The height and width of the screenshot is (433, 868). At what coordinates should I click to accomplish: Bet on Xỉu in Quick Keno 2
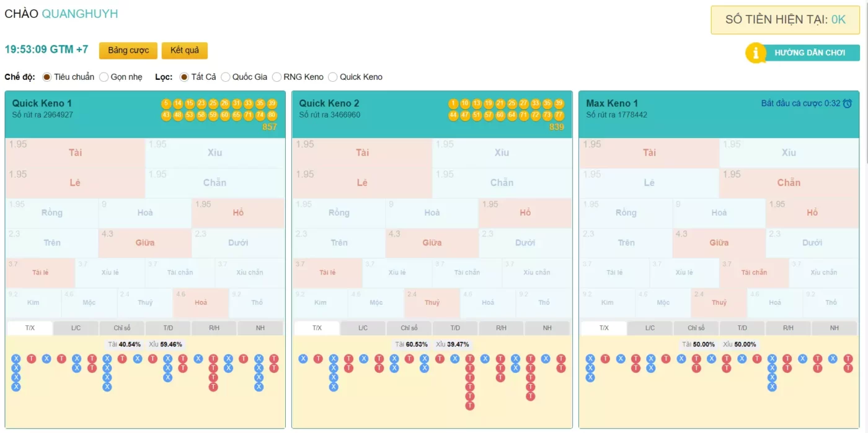point(502,152)
